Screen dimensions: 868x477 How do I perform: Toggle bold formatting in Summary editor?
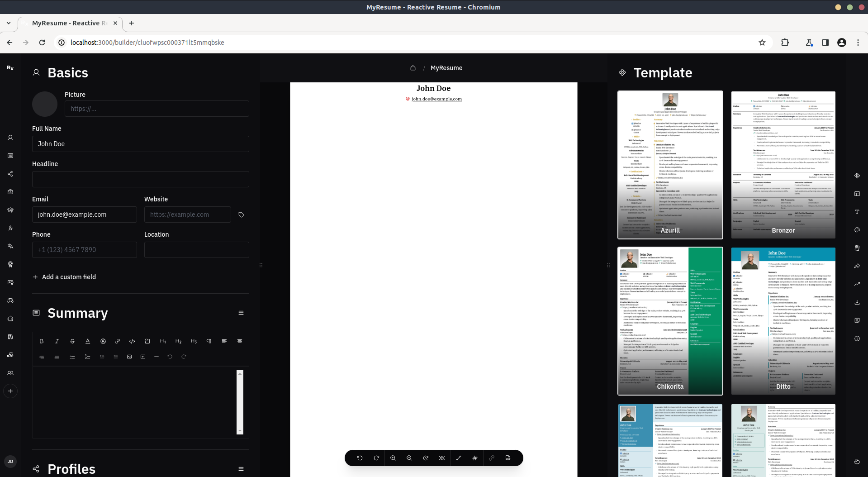tap(42, 341)
